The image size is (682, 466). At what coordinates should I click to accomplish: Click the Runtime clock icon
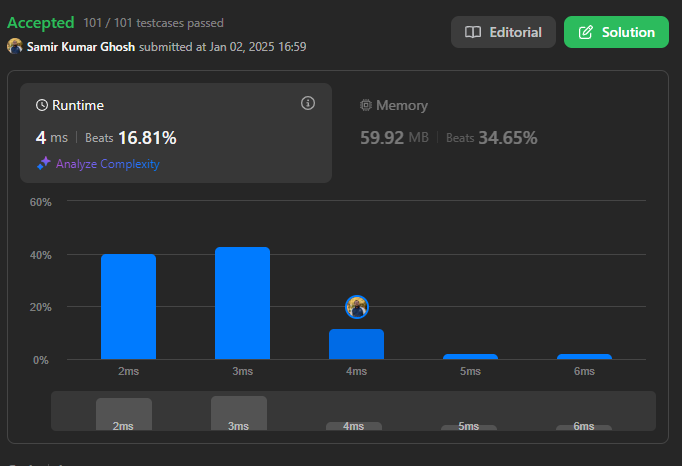pyautogui.click(x=42, y=105)
